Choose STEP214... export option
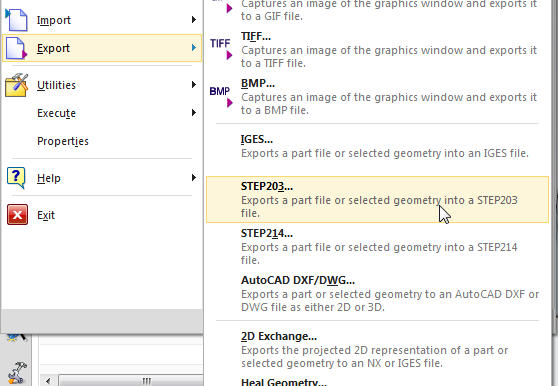 (x=377, y=246)
